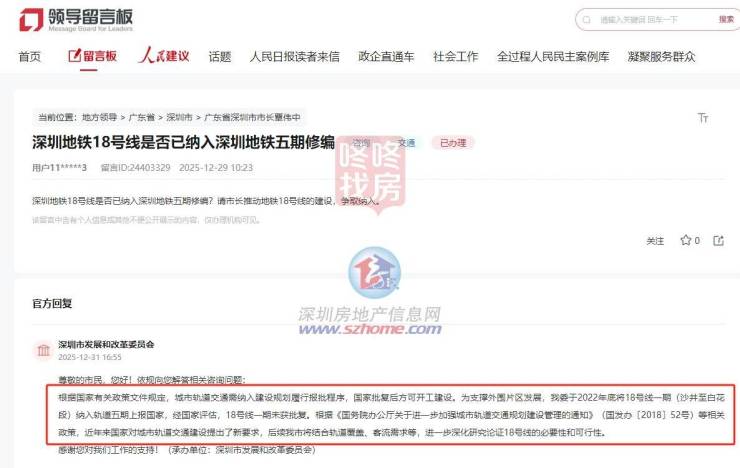Open the 人民建议 tab
This screenshot has height=468, width=740.
pyautogui.click(x=164, y=56)
